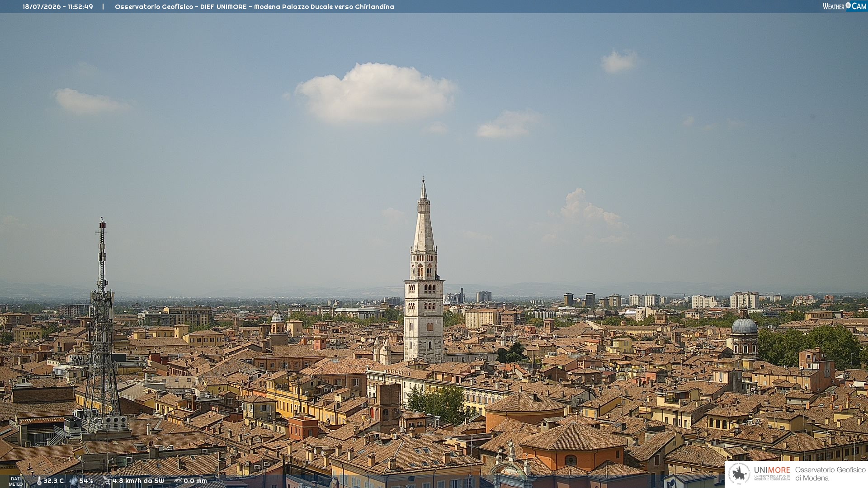The height and width of the screenshot is (488, 868).
Task: Click the 0.0 mm precipitation value
Action: (195, 481)
